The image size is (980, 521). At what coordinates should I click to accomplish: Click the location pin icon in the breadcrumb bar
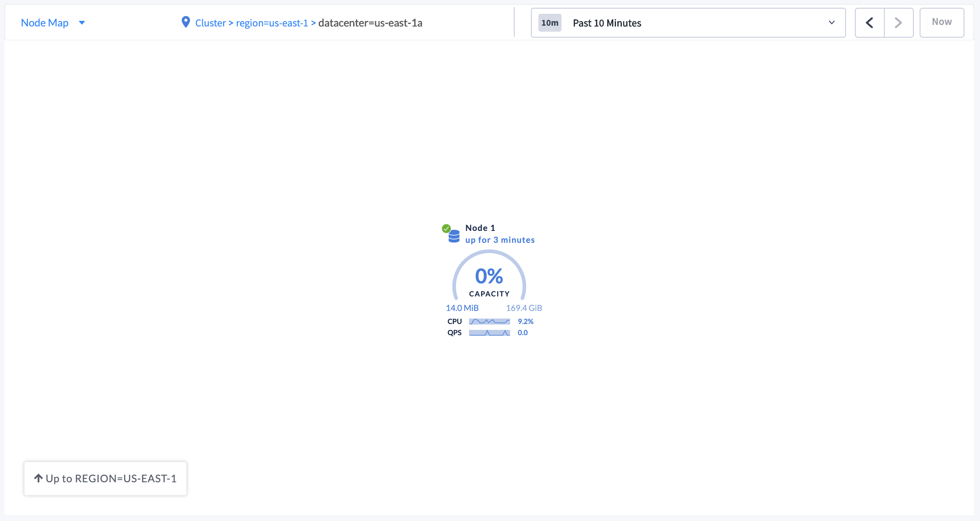click(185, 22)
